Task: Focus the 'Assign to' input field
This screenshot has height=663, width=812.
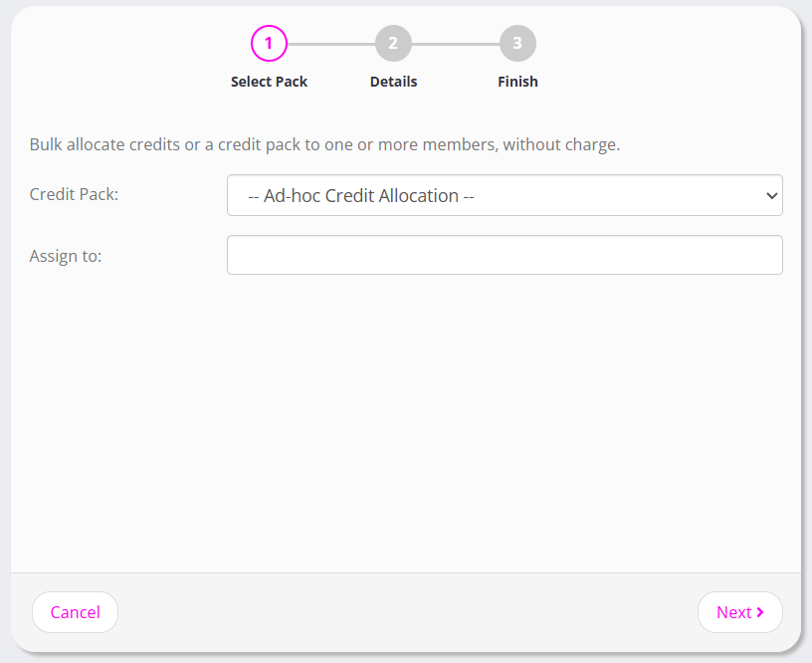Action: click(505, 255)
